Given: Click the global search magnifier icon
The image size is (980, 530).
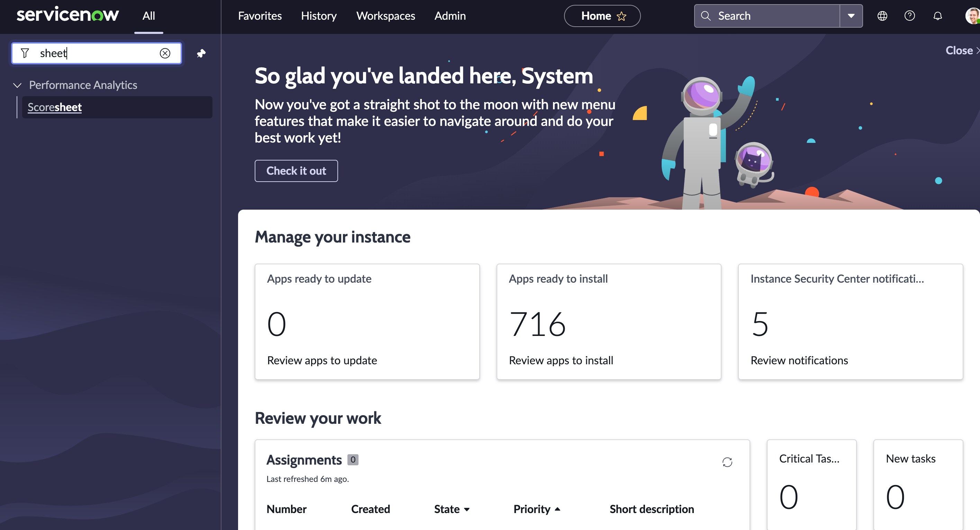Looking at the screenshot, I should click(x=706, y=16).
